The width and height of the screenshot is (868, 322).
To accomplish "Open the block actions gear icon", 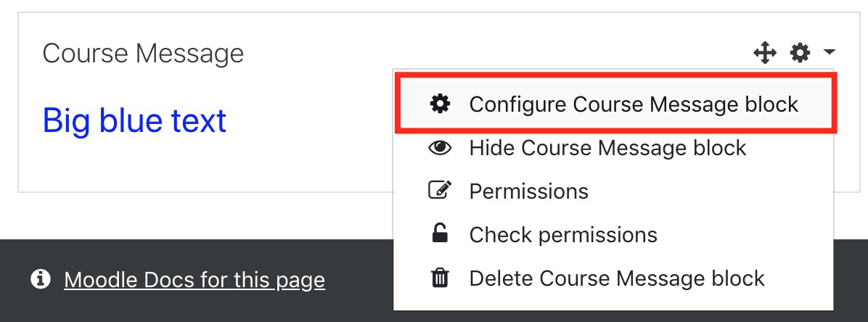I will click(800, 52).
